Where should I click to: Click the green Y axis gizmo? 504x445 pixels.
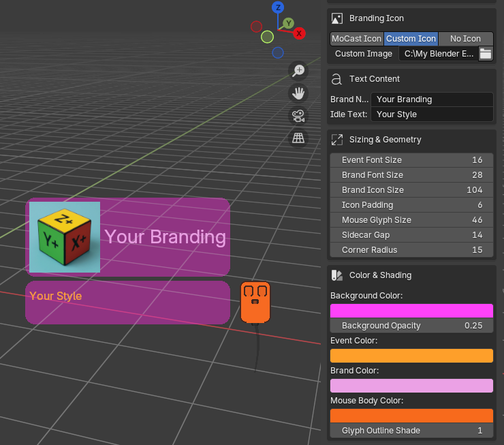click(x=288, y=23)
